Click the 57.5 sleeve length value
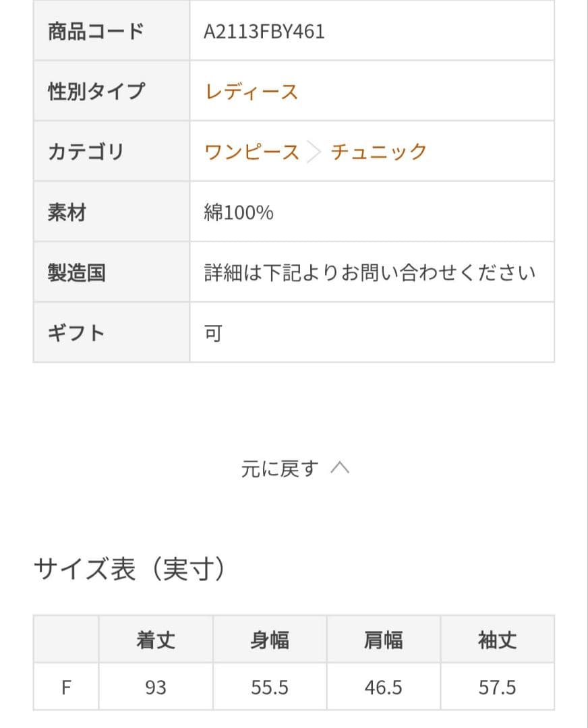 pos(497,687)
